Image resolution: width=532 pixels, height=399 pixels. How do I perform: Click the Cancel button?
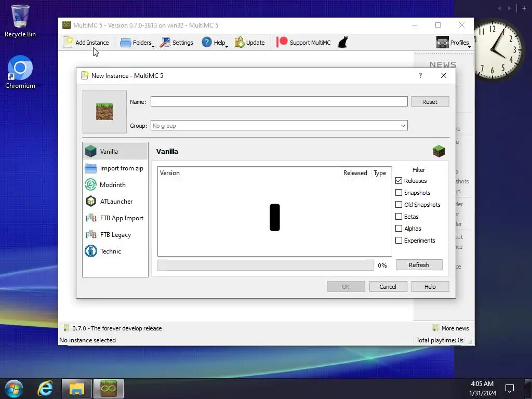(388, 287)
